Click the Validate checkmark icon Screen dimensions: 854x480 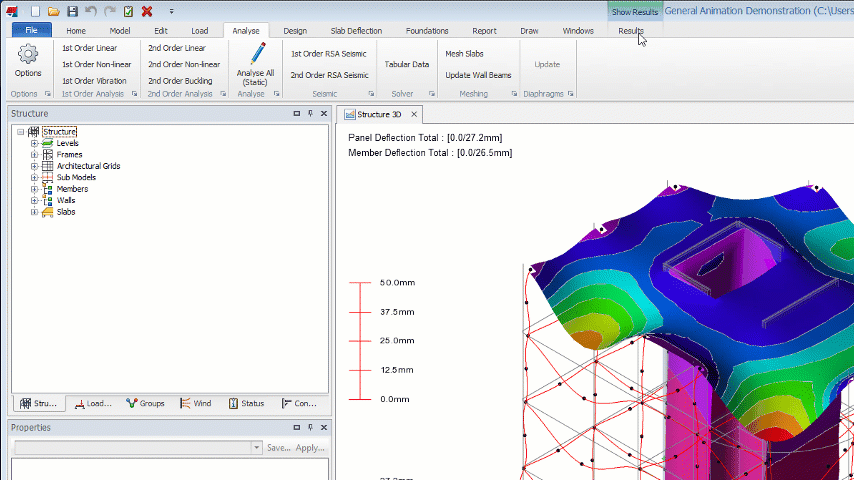(127, 11)
